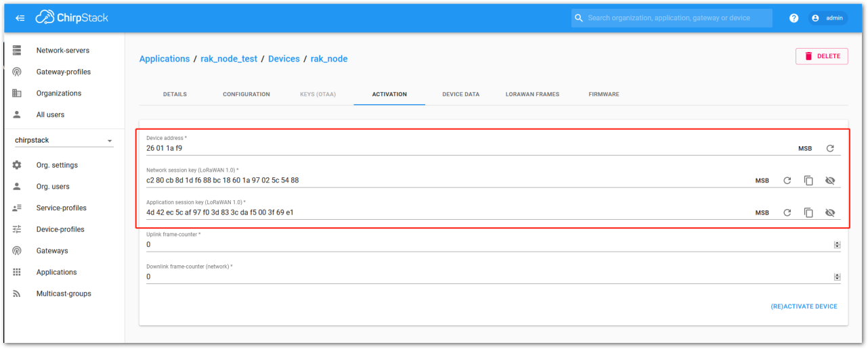Click the DELETE button

tap(822, 56)
